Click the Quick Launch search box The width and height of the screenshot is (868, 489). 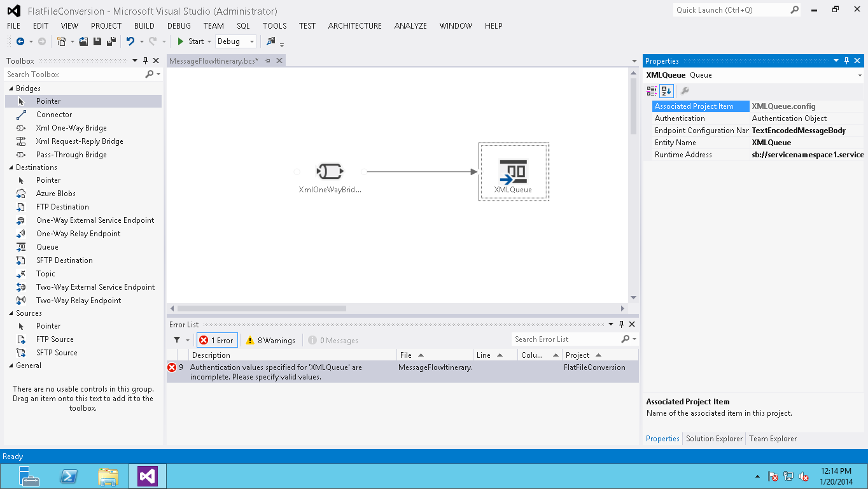(731, 10)
